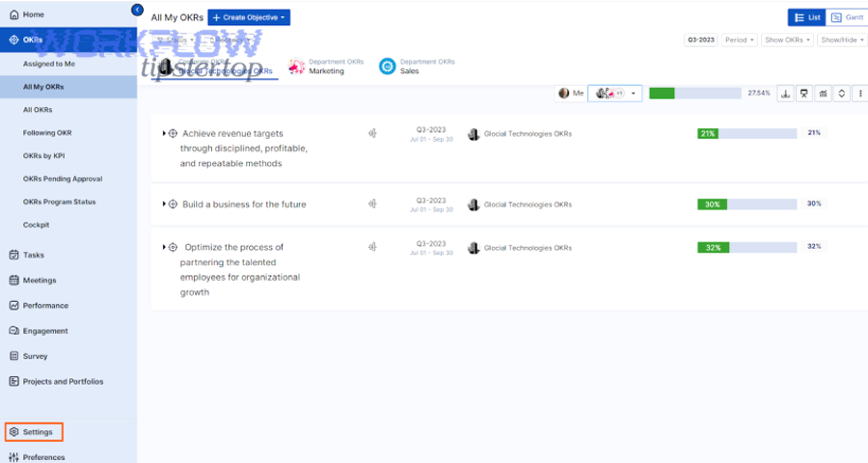Open the Create Objective dropdown button
The width and height of the screenshot is (868, 463).
(x=249, y=17)
